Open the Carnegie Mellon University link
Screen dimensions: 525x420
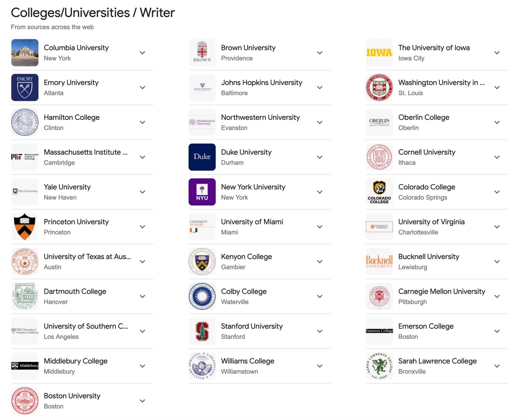(442, 291)
